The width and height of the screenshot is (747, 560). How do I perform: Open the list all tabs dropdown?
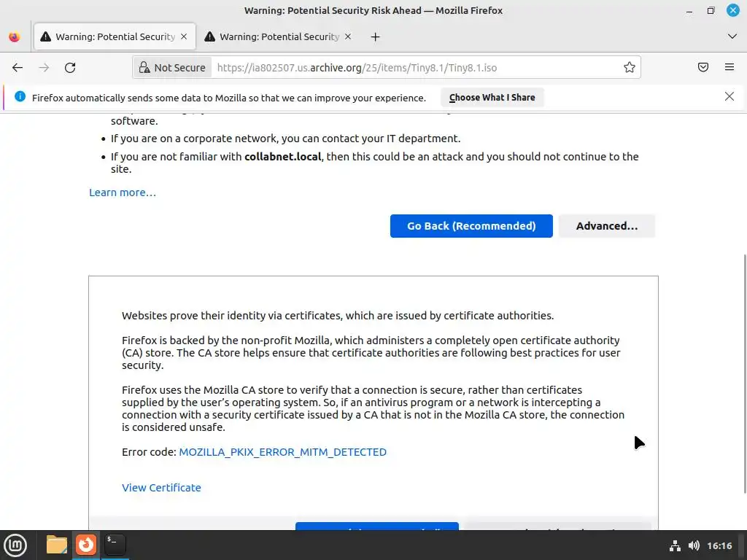(732, 36)
